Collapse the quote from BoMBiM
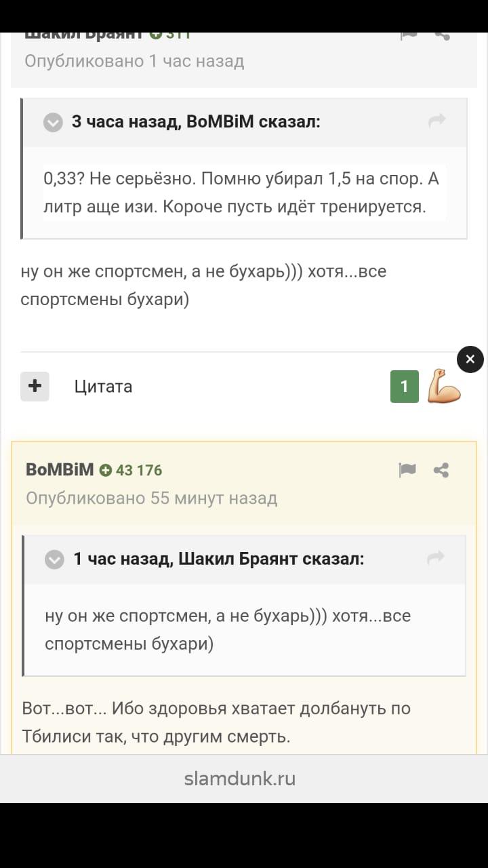This screenshot has width=488, height=868. (53, 122)
